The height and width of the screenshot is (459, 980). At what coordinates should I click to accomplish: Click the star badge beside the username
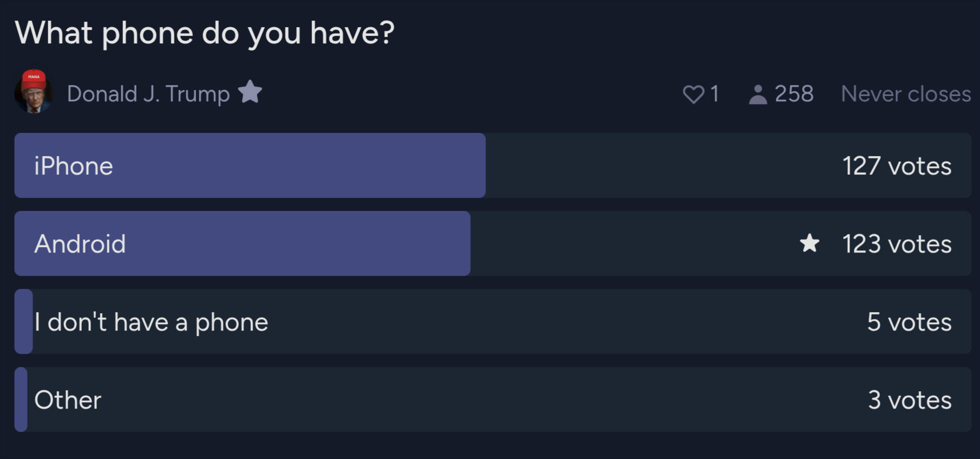point(250,92)
